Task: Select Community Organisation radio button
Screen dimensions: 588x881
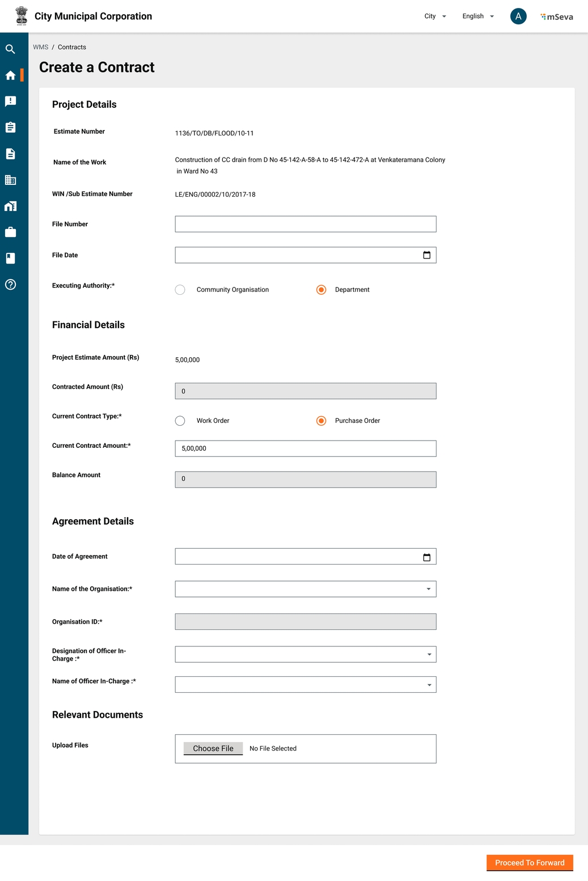Action: (180, 290)
